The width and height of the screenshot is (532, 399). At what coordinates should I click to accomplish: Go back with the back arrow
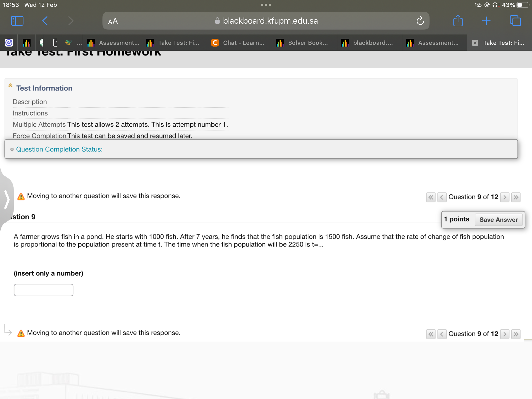point(45,21)
